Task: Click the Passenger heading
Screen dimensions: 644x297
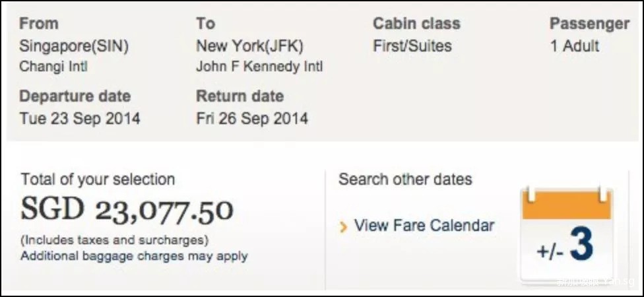Action: 589,24
